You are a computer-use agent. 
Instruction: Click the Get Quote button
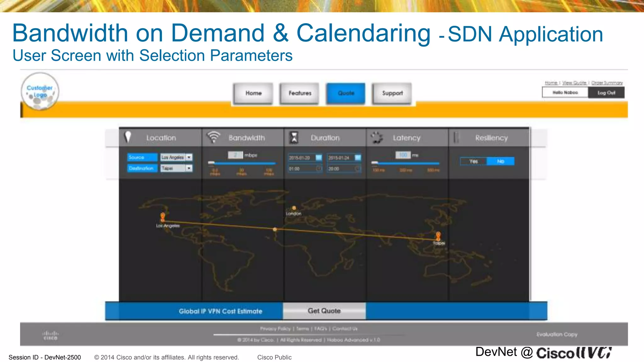[324, 311]
